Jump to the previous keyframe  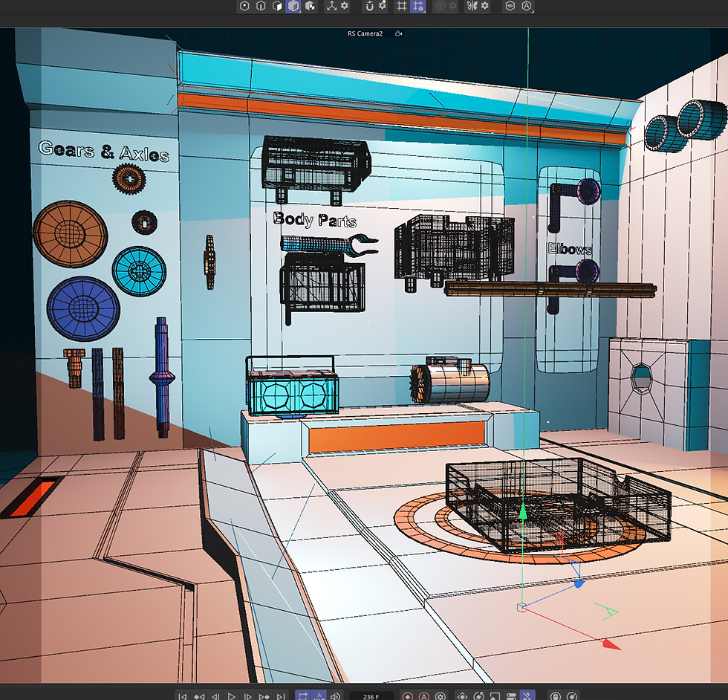click(199, 696)
